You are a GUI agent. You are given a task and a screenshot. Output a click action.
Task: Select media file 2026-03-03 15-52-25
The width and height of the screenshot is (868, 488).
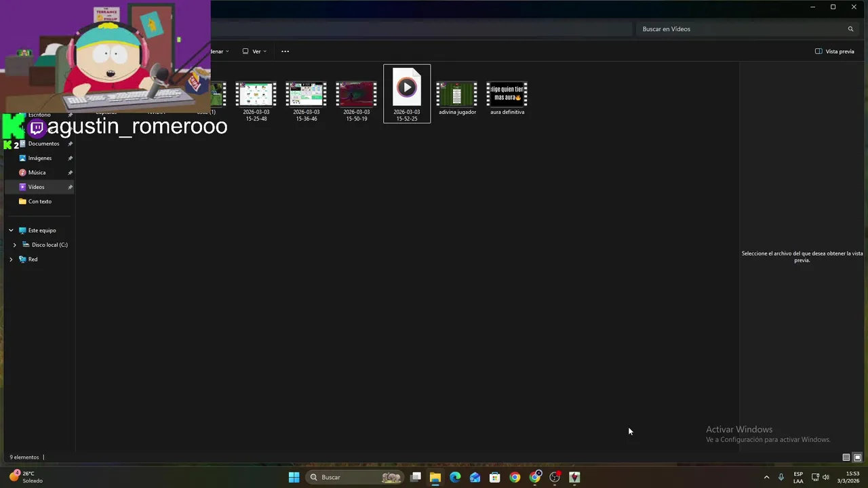click(x=407, y=94)
